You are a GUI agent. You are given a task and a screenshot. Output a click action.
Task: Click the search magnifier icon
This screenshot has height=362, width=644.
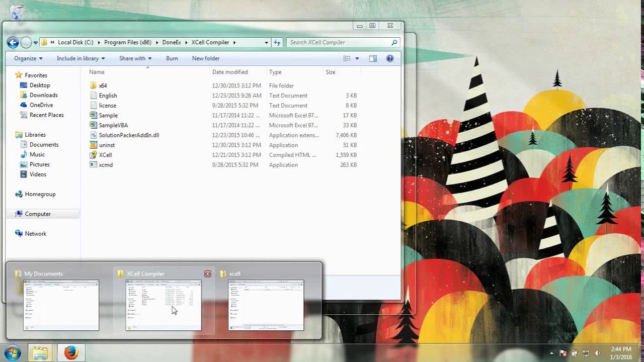pyautogui.click(x=394, y=43)
